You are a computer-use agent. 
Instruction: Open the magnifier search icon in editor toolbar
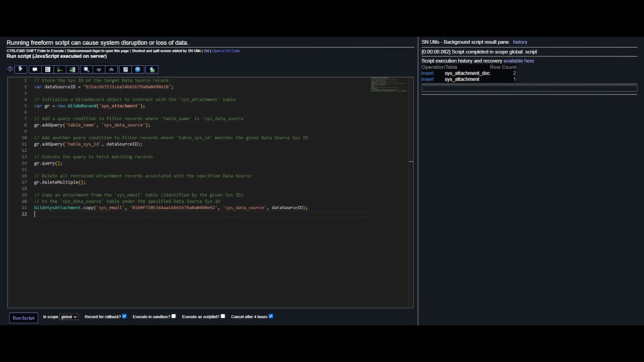tap(87, 69)
